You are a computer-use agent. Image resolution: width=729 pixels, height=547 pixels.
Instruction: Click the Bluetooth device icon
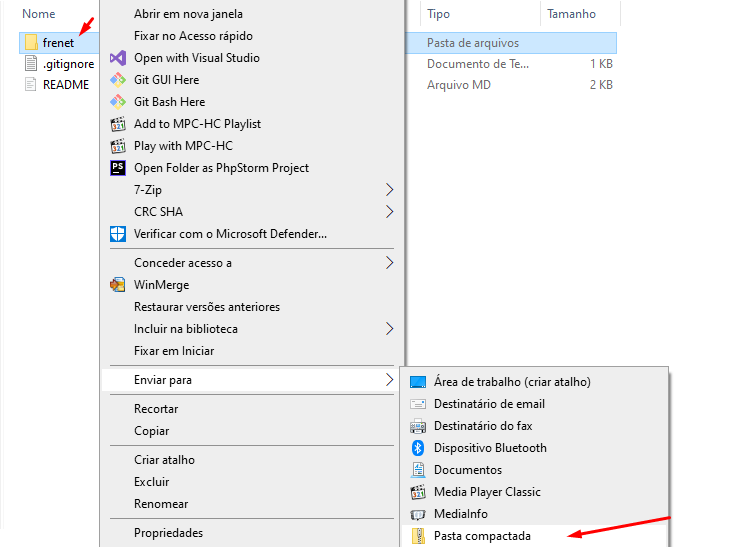click(418, 448)
